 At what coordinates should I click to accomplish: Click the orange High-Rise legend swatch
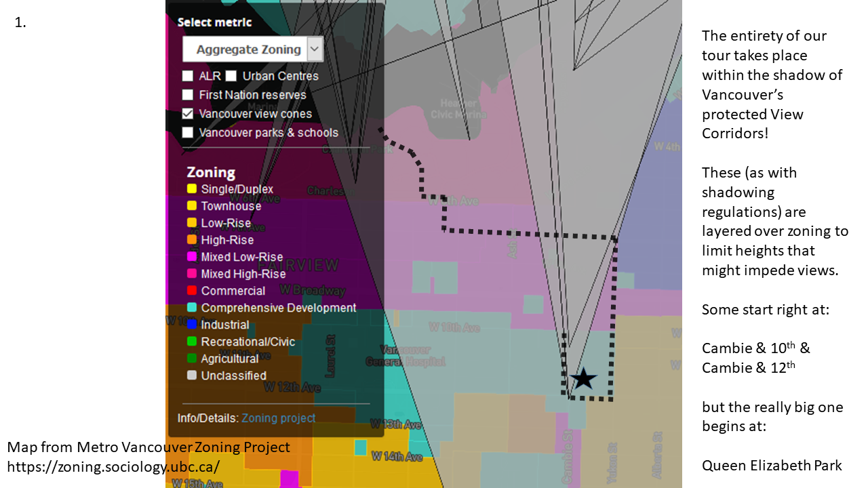[192, 240]
